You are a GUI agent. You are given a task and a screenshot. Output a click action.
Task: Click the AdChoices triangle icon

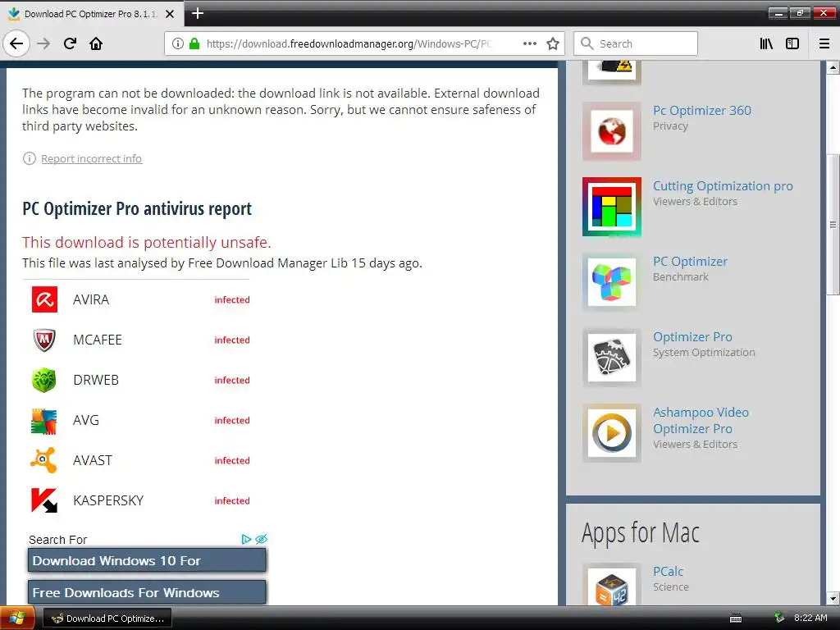[x=246, y=539]
